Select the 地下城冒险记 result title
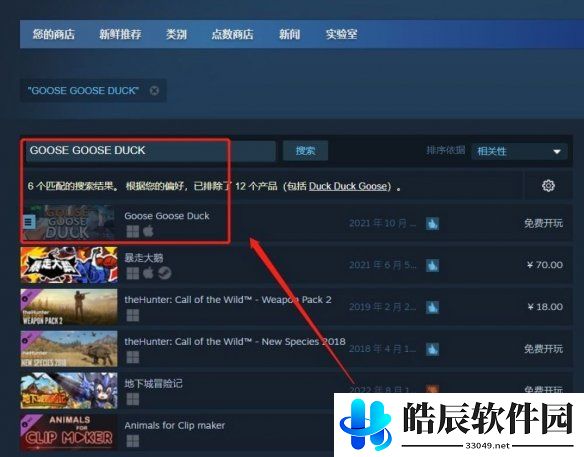This screenshot has width=584, height=457. click(x=153, y=384)
